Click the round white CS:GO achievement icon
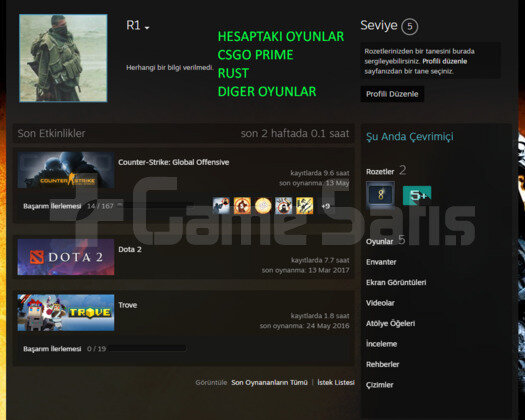525x420 pixels. (x=263, y=206)
